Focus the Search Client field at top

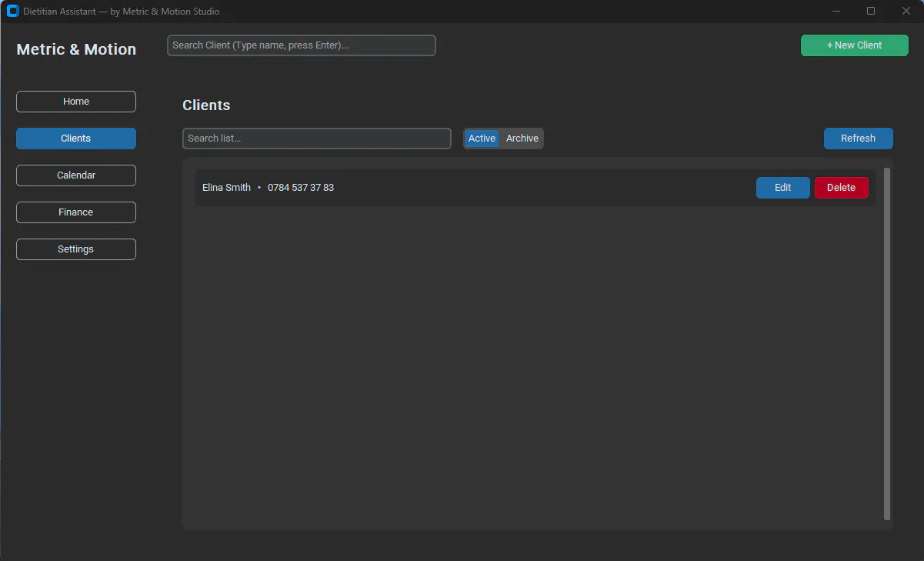(302, 45)
